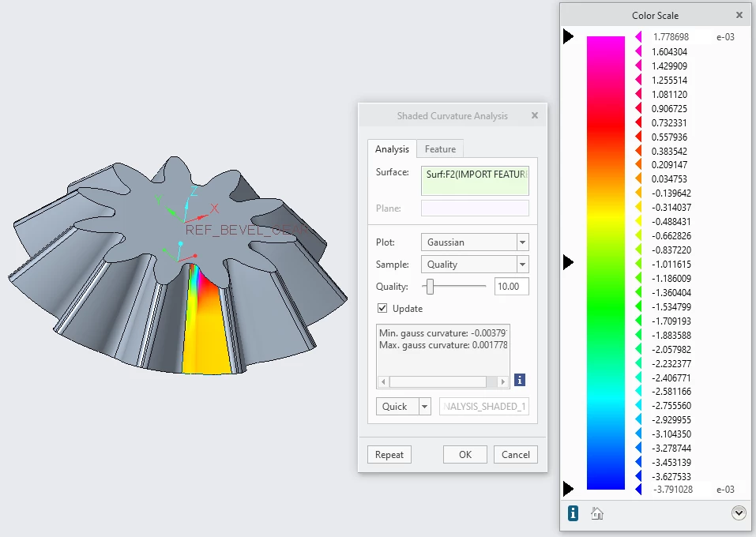Click the home reset icon in Color Scale
Viewport: 756px width, 537px height.
597,514
